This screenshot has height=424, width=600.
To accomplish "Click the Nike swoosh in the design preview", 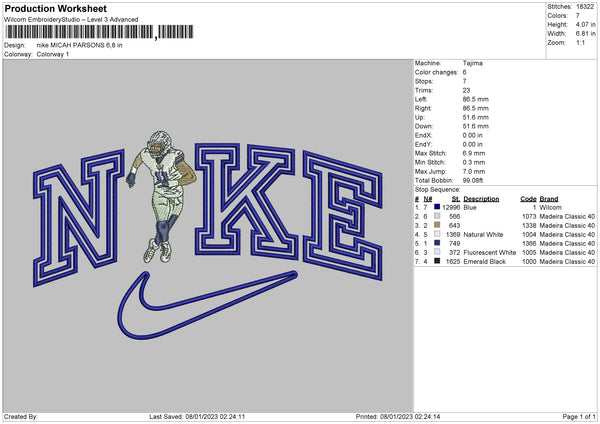I will pyautogui.click(x=207, y=304).
